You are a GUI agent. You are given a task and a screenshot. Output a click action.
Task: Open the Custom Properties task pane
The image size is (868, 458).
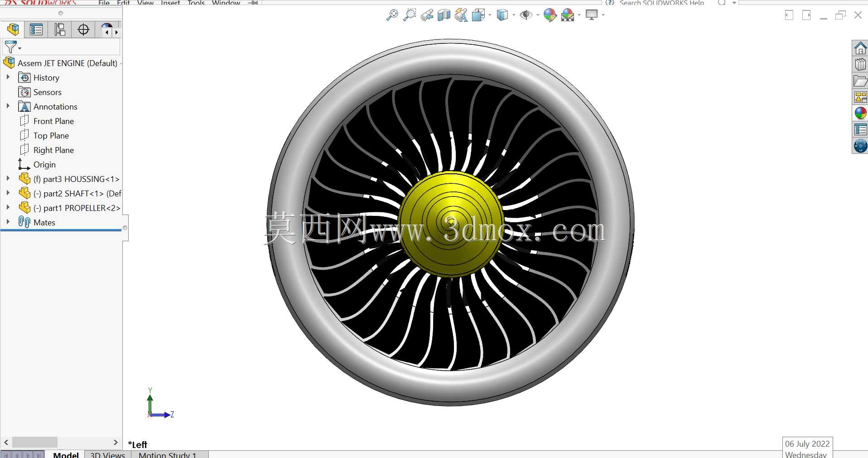click(x=860, y=129)
